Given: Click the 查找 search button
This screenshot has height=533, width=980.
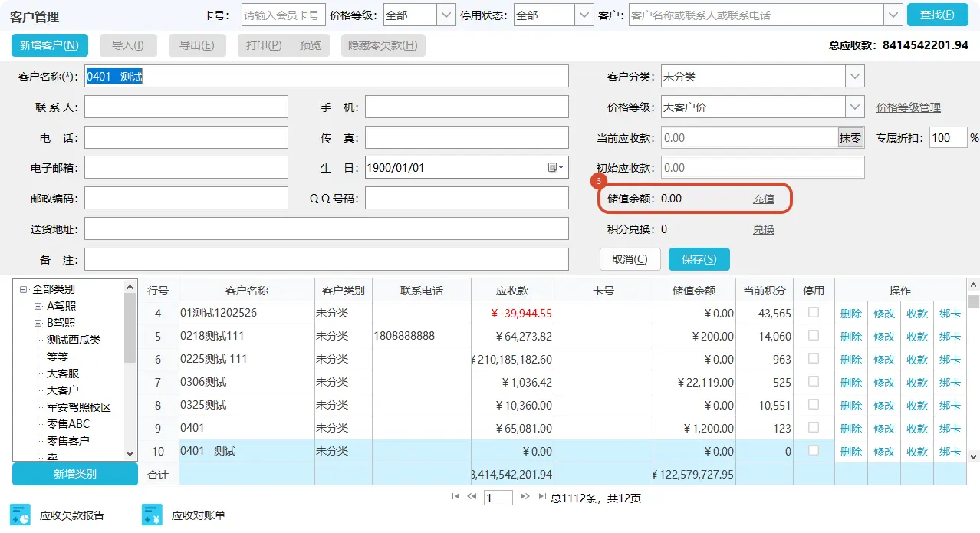Looking at the screenshot, I should pos(937,15).
